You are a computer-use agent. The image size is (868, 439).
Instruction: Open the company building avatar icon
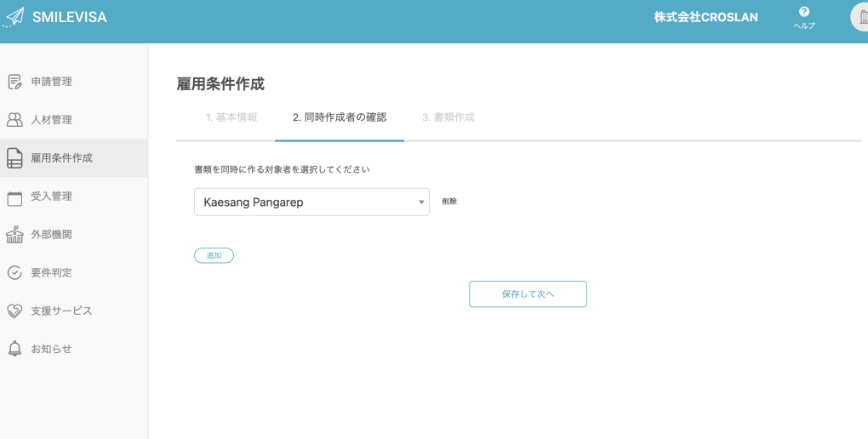[x=859, y=17]
